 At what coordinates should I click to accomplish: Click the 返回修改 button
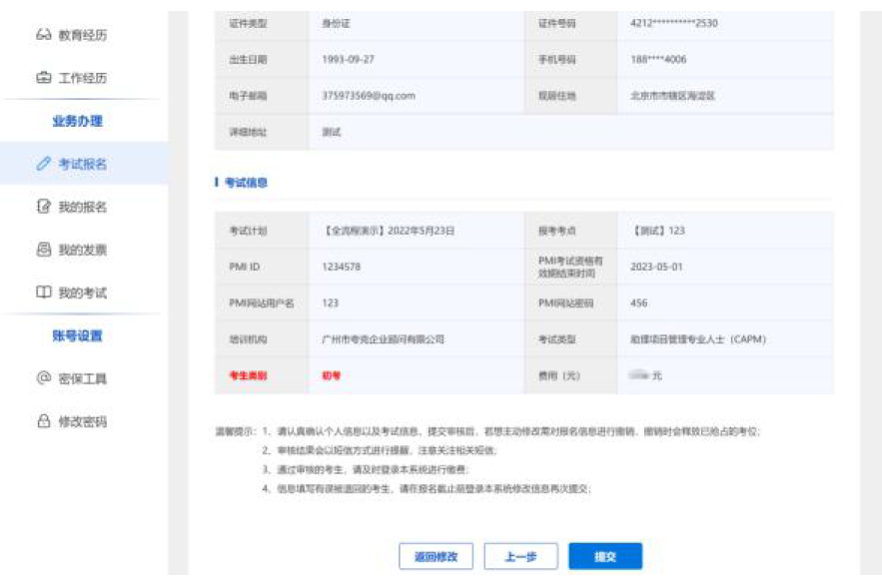(x=436, y=557)
